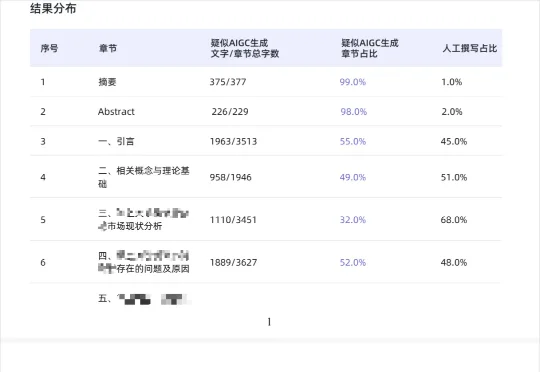The image size is (540, 372).
Task: Click the 人工撰写占比 column header
Action: tap(470, 48)
